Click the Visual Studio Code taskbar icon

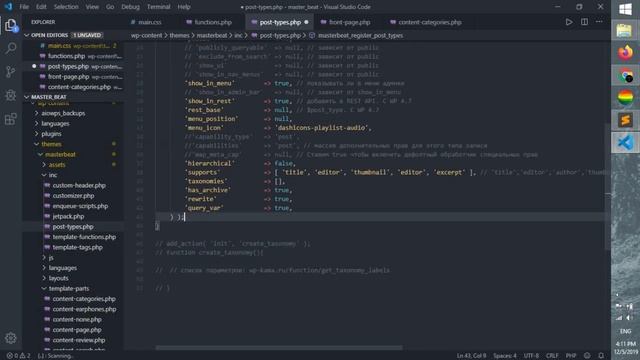coord(625,143)
